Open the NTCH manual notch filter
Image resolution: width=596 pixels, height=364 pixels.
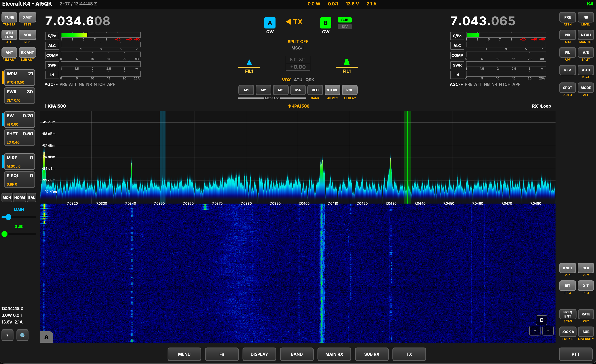(586, 35)
